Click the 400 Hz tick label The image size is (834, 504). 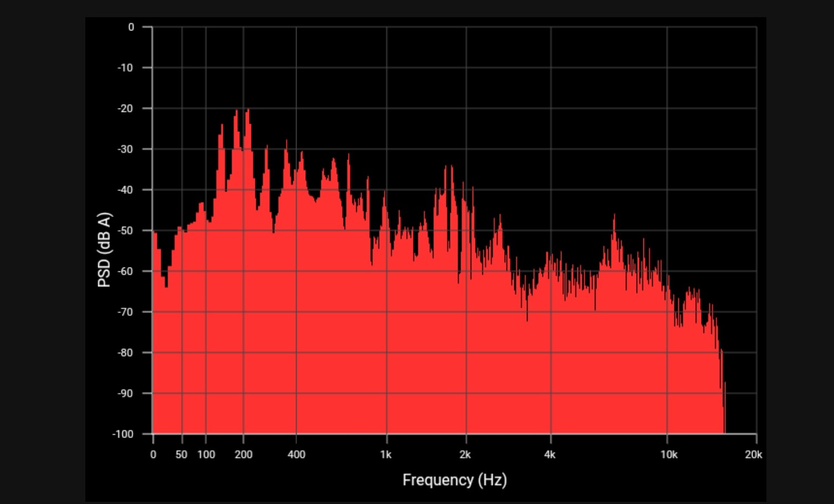click(x=296, y=455)
